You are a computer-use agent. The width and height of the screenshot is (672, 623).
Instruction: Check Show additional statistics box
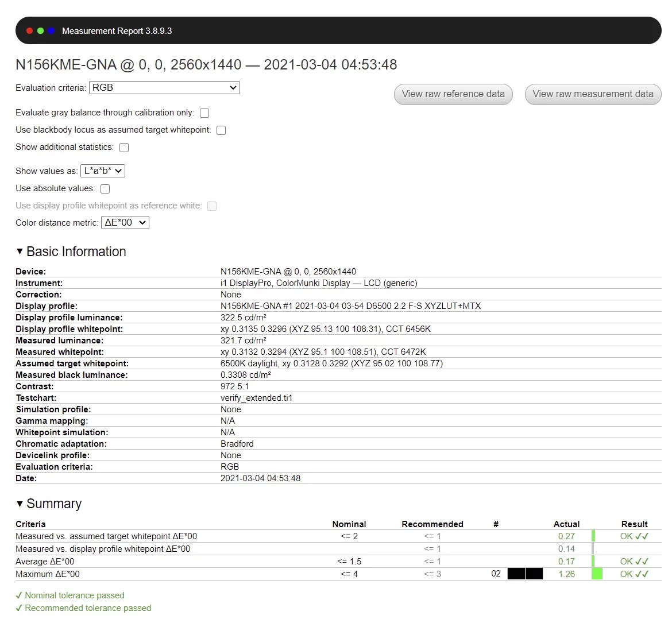[124, 148]
